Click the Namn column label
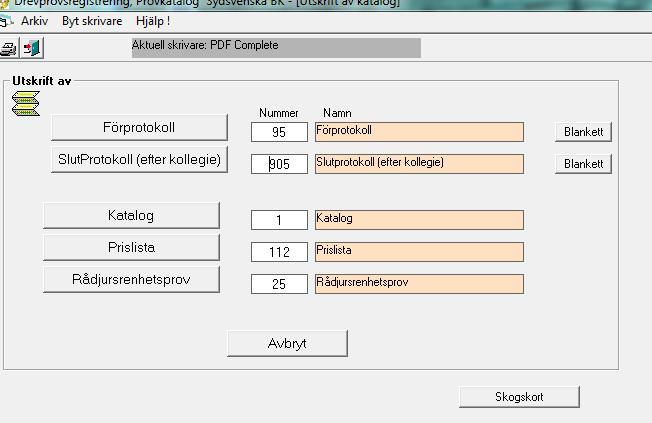Screen dimensions: 652x423 click(337, 113)
